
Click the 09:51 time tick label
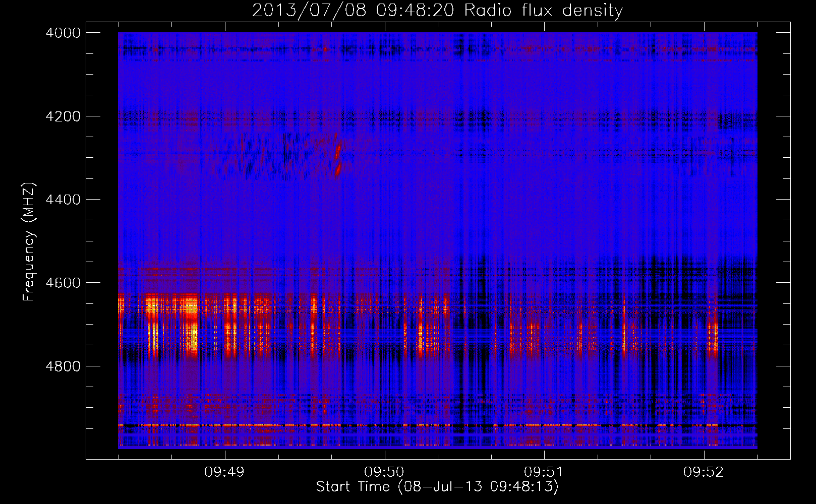click(544, 472)
